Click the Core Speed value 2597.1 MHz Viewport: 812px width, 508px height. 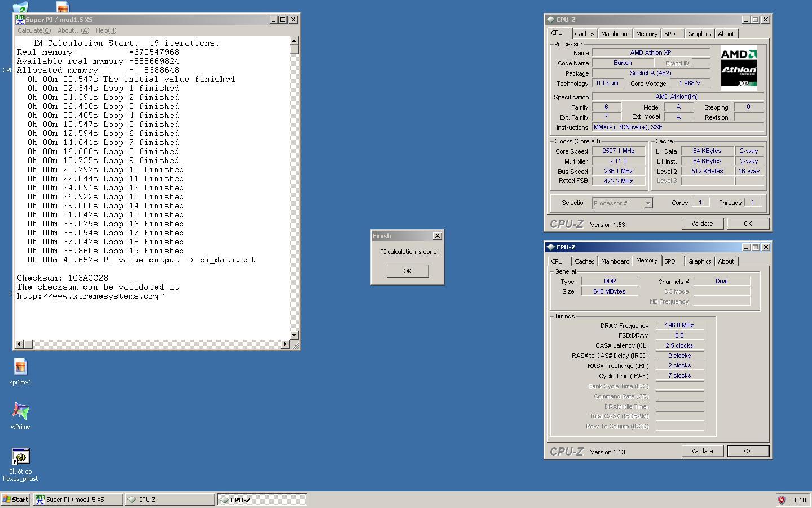(619, 151)
